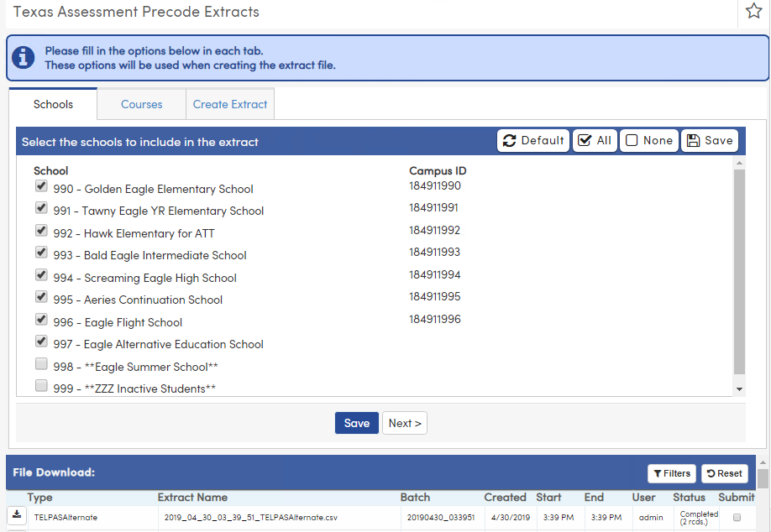Enable the Submit checkbox for TELPASAlternate
Viewport: 771px width, 532px height.
coord(737,518)
